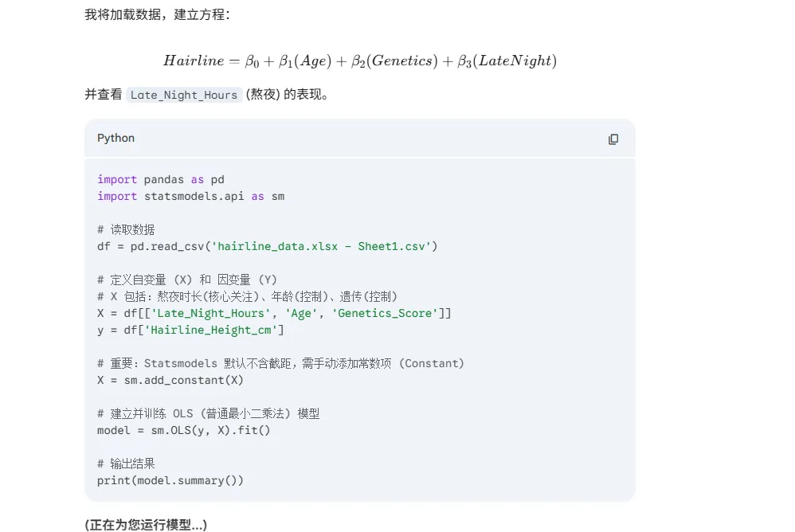
Task: Click the Late_Night_Hours inline code tag
Action: 184,95
